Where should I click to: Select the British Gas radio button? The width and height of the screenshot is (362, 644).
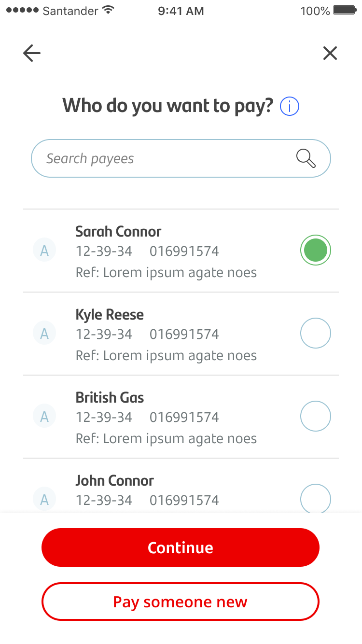point(316,416)
